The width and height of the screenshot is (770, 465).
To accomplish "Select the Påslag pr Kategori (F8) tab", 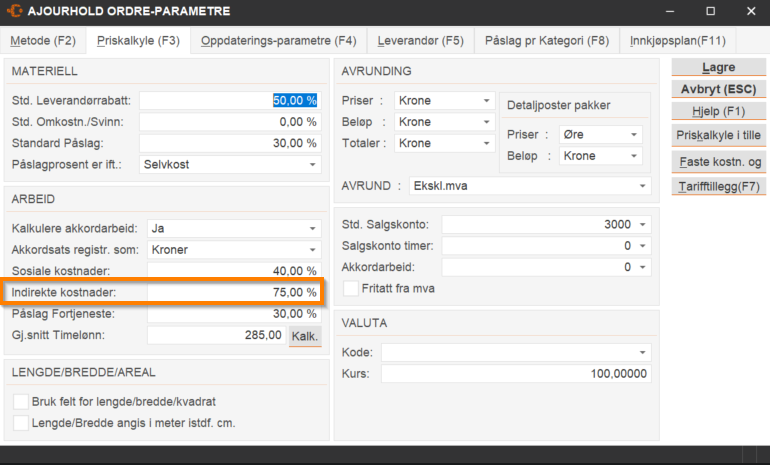I will 546,41.
